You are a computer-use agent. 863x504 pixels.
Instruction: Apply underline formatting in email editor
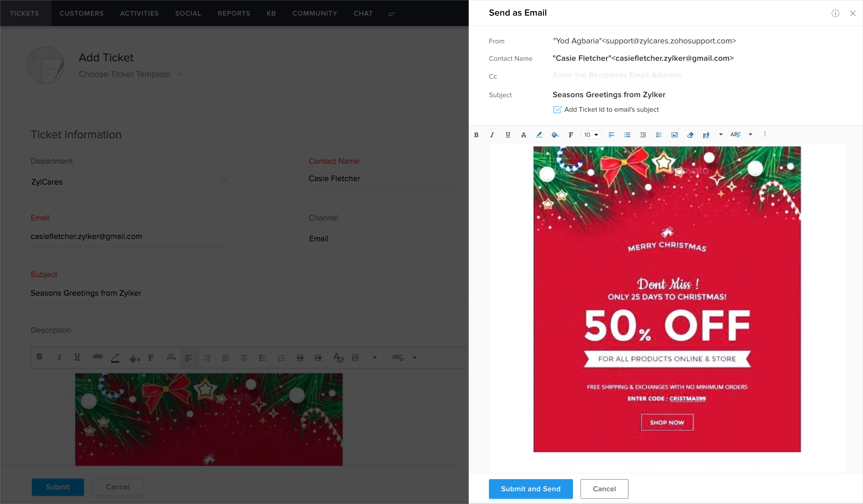(507, 135)
